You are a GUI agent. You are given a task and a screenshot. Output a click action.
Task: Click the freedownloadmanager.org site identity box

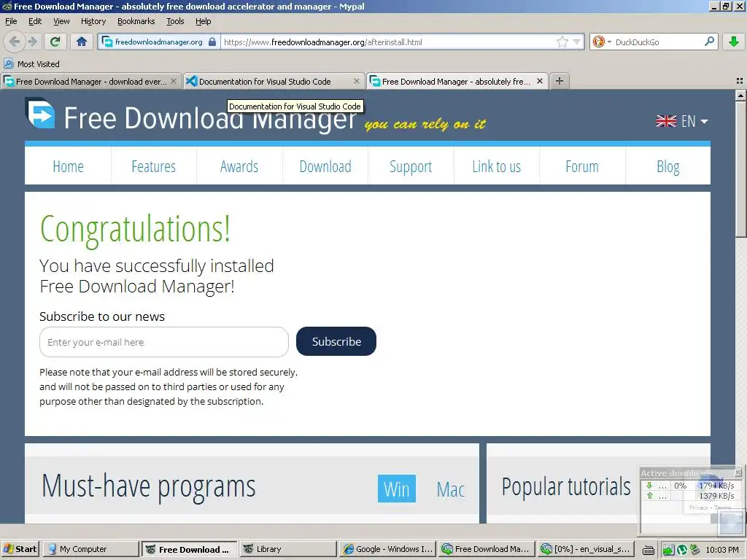tap(159, 42)
